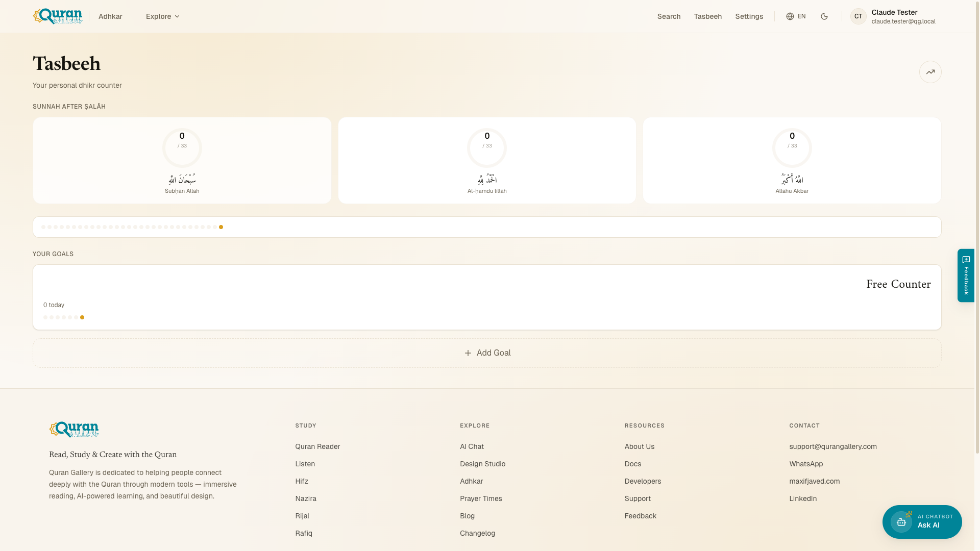Open the Quran Reader footer link

[317, 446]
